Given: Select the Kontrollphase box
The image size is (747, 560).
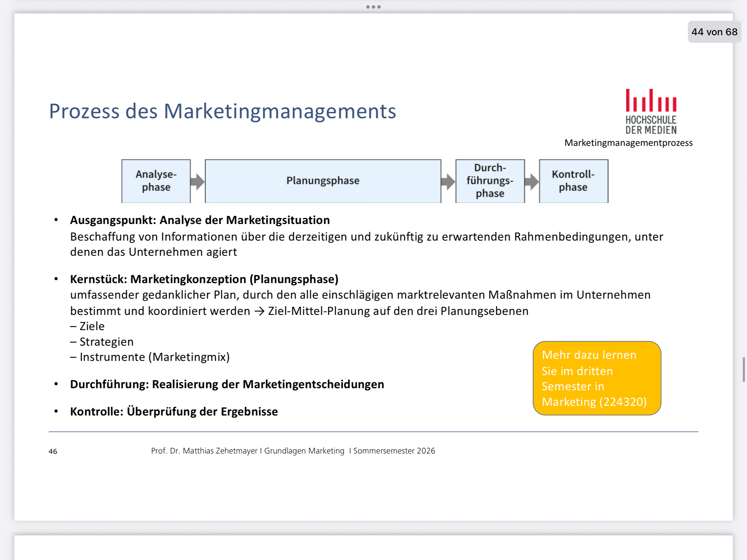Looking at the screenshot, I should [574, 181].
